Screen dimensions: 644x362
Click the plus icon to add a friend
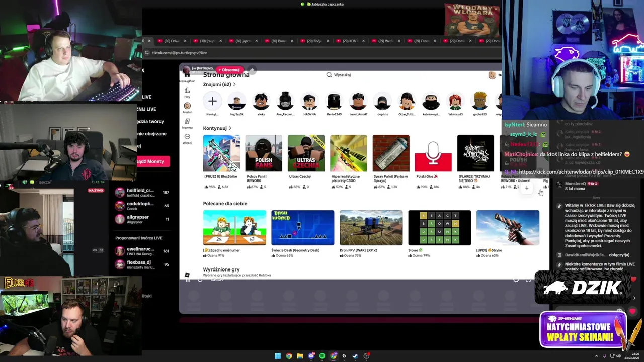[x=212, y=101]
